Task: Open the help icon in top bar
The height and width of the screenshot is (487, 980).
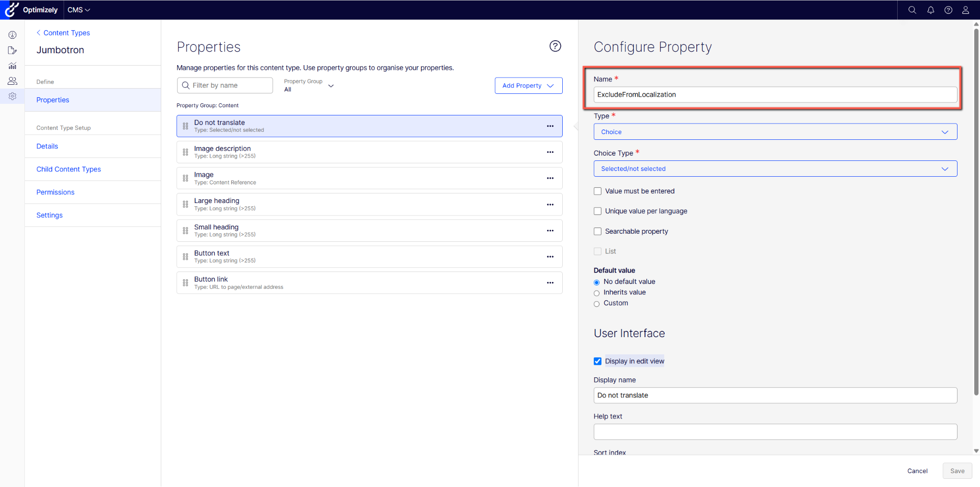Action: coord(948,10)
